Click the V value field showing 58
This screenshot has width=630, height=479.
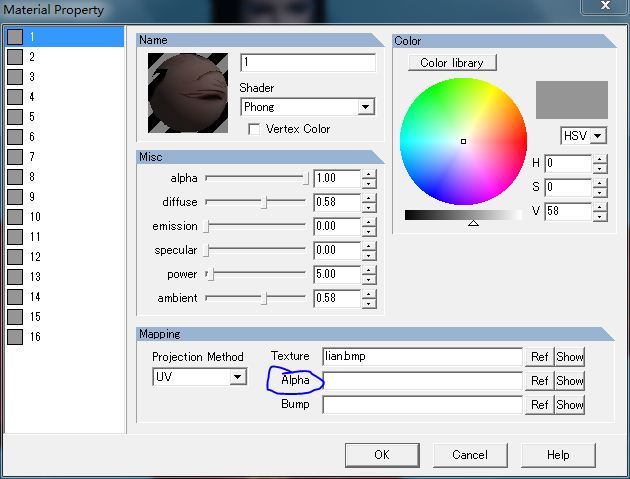coord(568,211)
